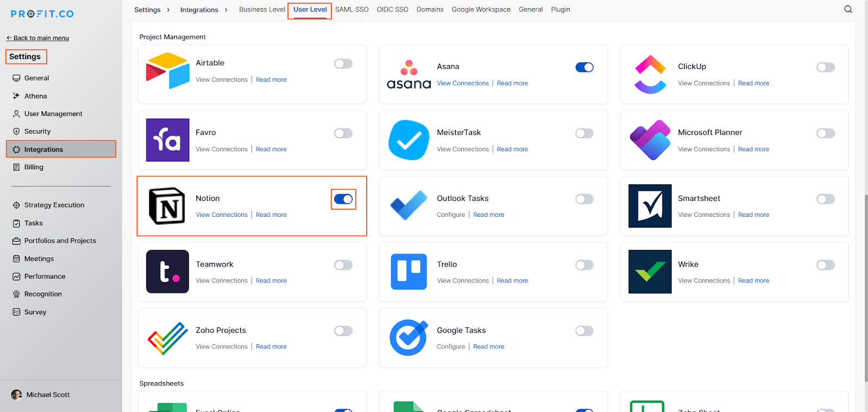The height and width of the screenshot is (412, 868).
Task: Open Performance in the sidebar
Action: click(45, 276)
